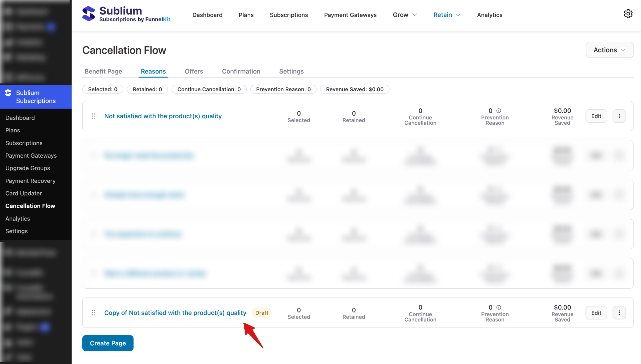The width and height of the screenshot is (641, 364).
Task: Open Card Updater in sidebar
Action: [x=24, y=193]
